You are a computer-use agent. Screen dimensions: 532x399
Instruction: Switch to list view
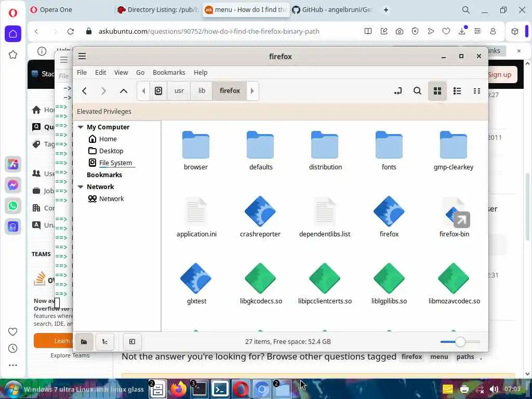point(457,91)
